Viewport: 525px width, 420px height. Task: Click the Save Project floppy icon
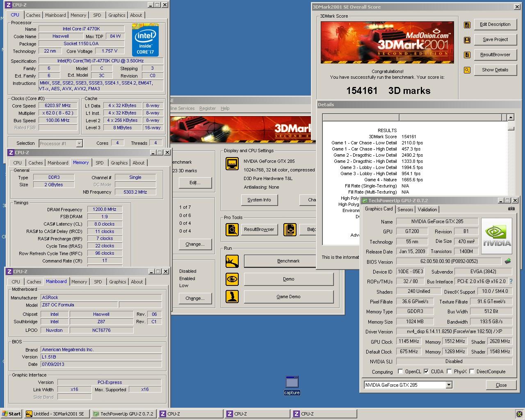click(x=467, y=40)
